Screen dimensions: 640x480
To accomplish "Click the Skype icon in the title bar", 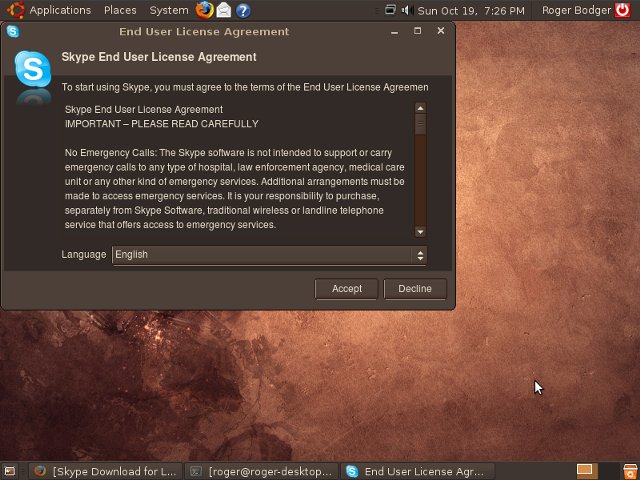I will coord(13,31).
